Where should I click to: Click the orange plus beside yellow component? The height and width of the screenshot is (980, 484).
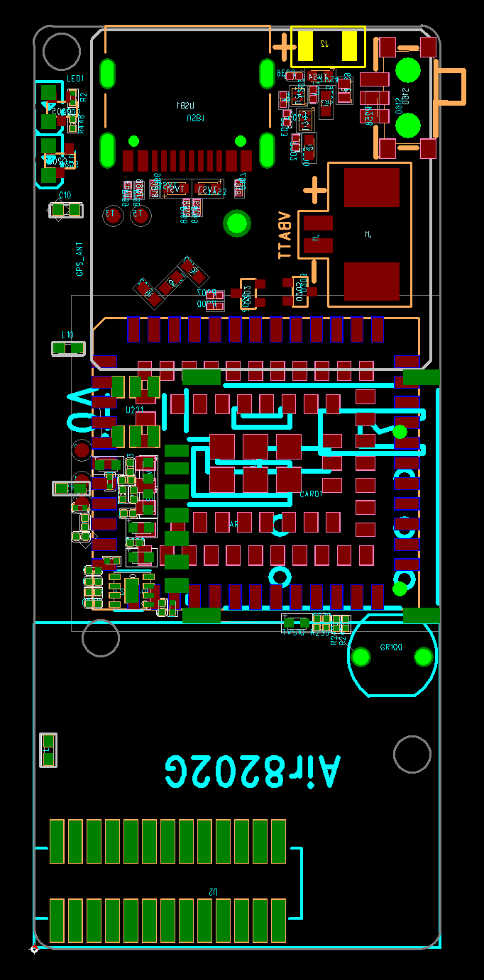click(x=283, y=48)
